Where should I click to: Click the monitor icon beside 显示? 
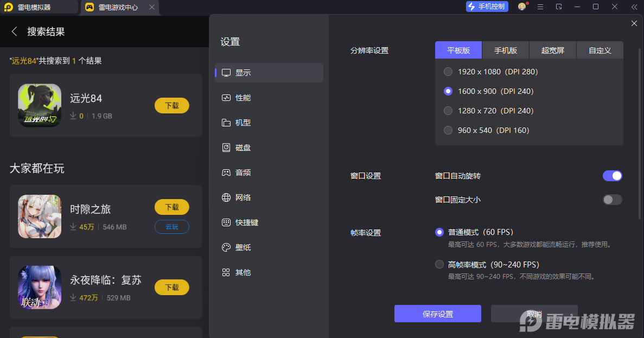[x=226, y=73]
